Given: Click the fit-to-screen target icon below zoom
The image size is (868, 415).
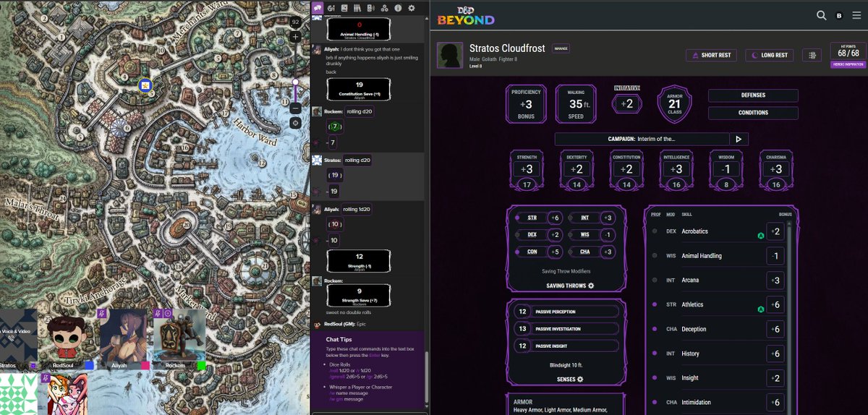Looking at the screenshot, I should point(295,123).
